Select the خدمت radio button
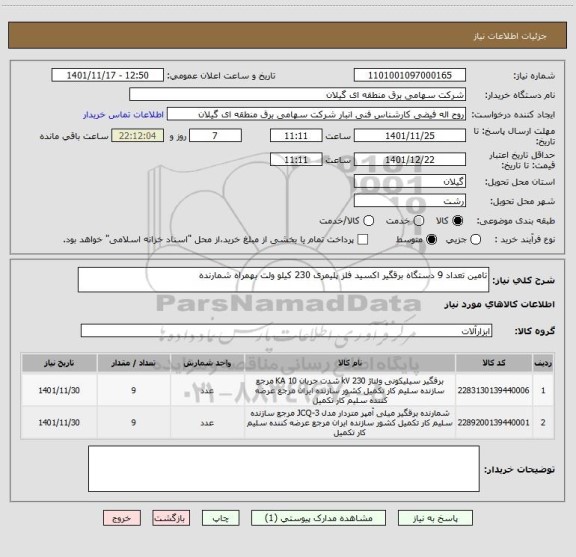 419,220
